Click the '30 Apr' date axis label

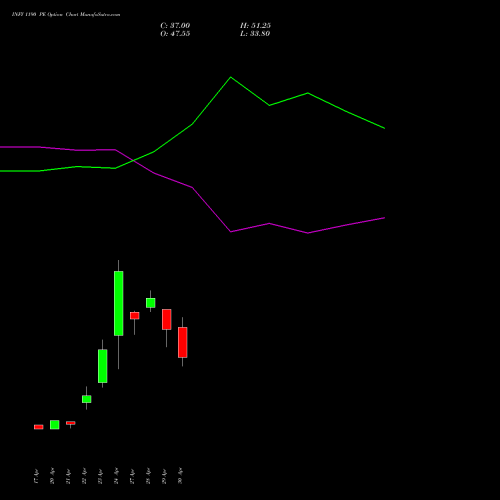coord(180,476)
